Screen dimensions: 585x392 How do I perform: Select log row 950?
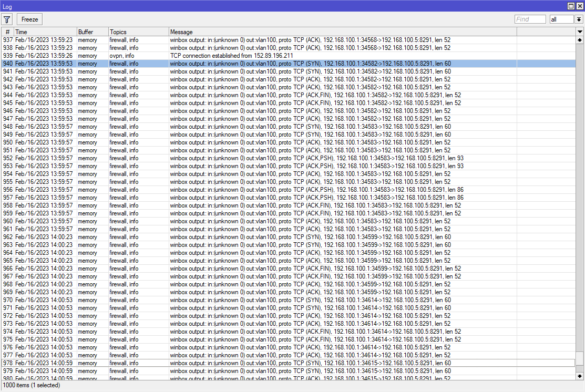tap(289, 142)
